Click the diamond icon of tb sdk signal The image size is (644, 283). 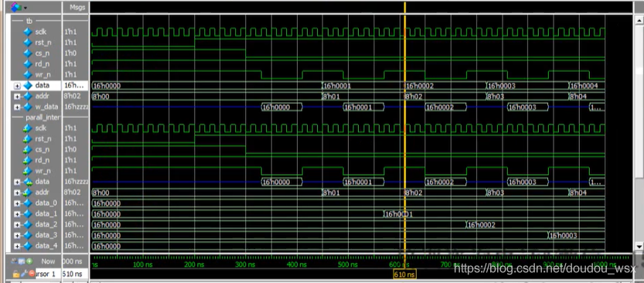pos(28,32)
